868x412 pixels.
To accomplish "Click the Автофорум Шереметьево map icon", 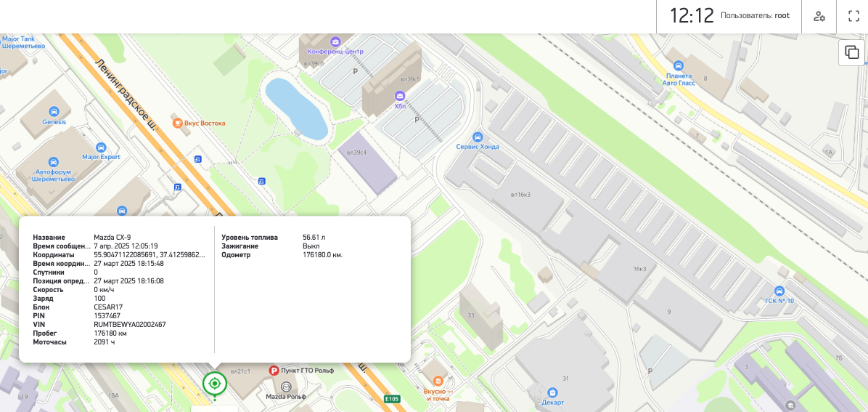I will pos(53,162).
